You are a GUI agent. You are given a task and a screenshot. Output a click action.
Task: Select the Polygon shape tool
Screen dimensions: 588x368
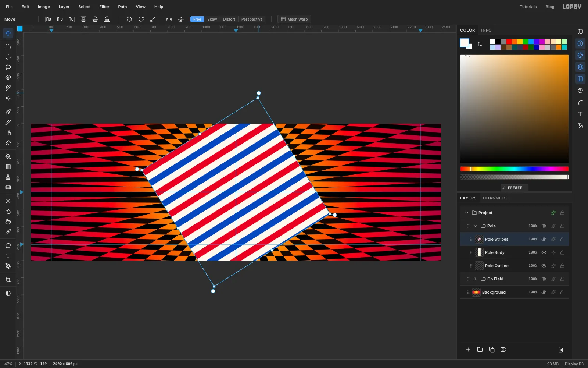click(8, 245)
